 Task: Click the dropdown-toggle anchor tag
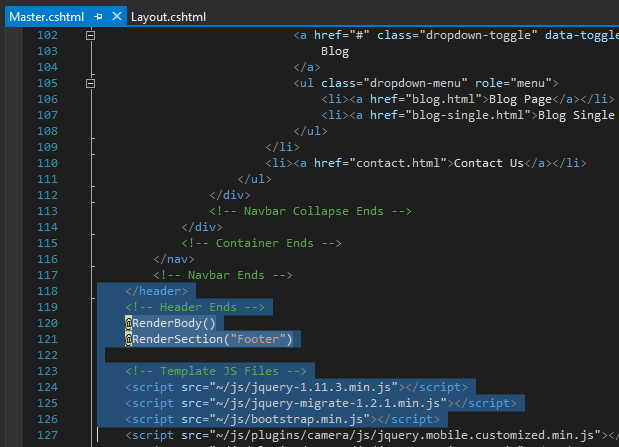[456, 35]
